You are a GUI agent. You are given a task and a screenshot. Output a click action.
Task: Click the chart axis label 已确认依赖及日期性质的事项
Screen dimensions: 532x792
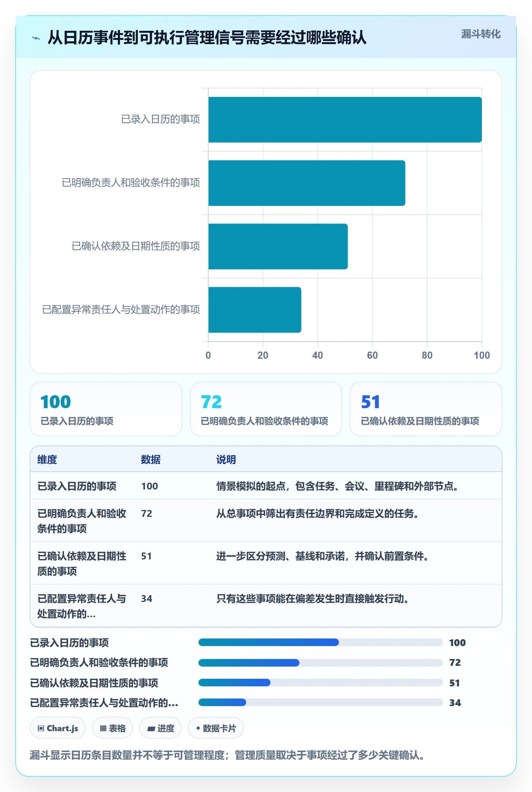pos(136,246)
